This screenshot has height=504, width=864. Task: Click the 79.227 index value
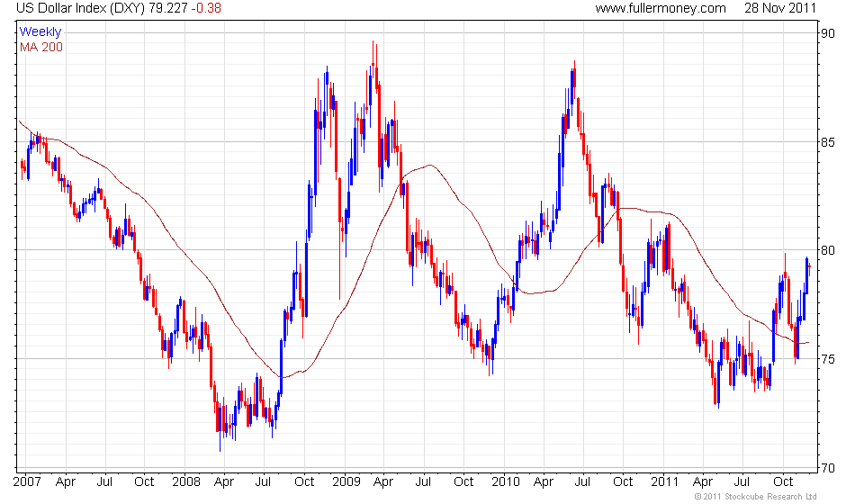168,8
